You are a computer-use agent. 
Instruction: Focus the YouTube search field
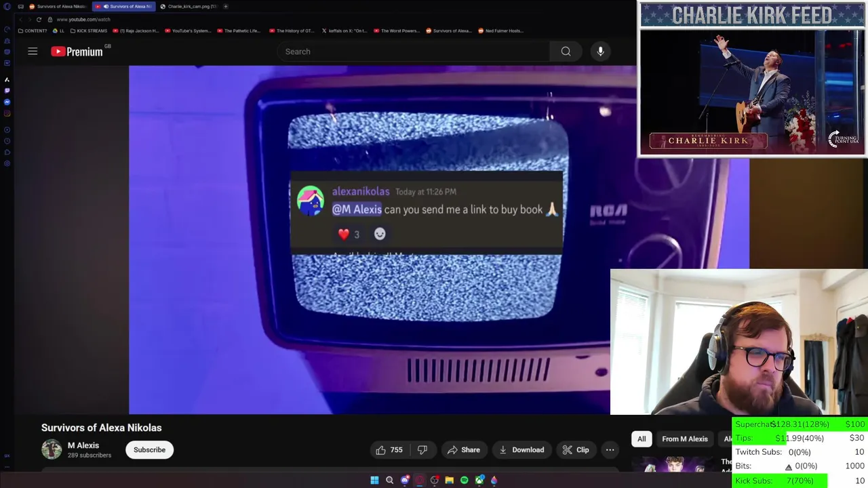(414, 52)
